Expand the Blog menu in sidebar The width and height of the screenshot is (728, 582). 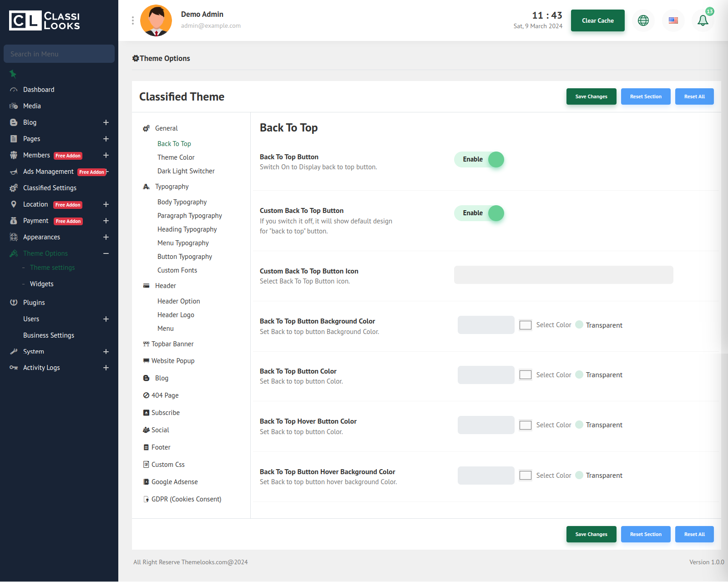106,122
